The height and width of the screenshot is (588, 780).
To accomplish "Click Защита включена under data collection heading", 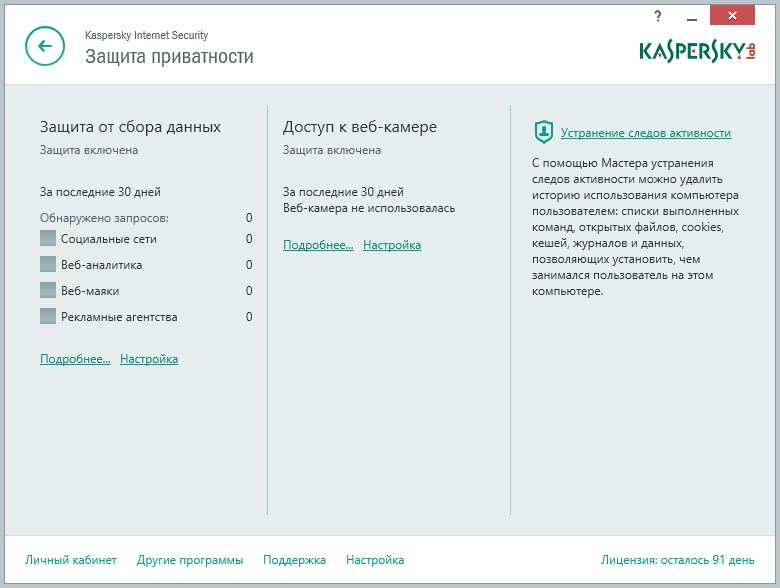I will tap(89, 150).
